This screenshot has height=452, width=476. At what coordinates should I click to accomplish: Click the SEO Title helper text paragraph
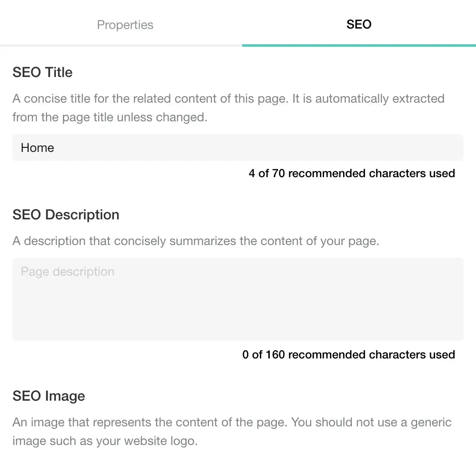tap(228, 108)
